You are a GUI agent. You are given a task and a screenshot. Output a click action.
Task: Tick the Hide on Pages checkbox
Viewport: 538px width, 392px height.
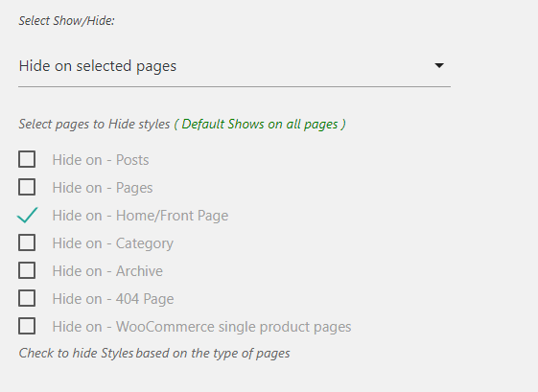tap(27, 187)
